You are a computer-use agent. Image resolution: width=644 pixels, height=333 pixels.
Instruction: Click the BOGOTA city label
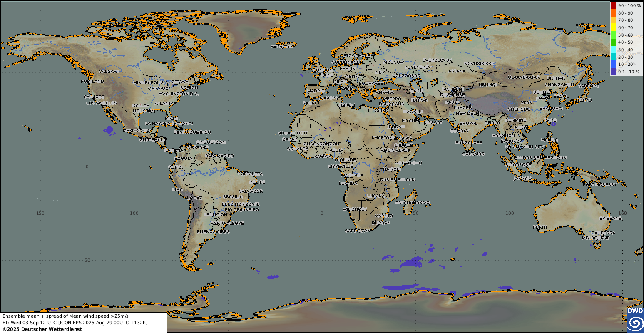pyautogui.click(x=183, y=158)
